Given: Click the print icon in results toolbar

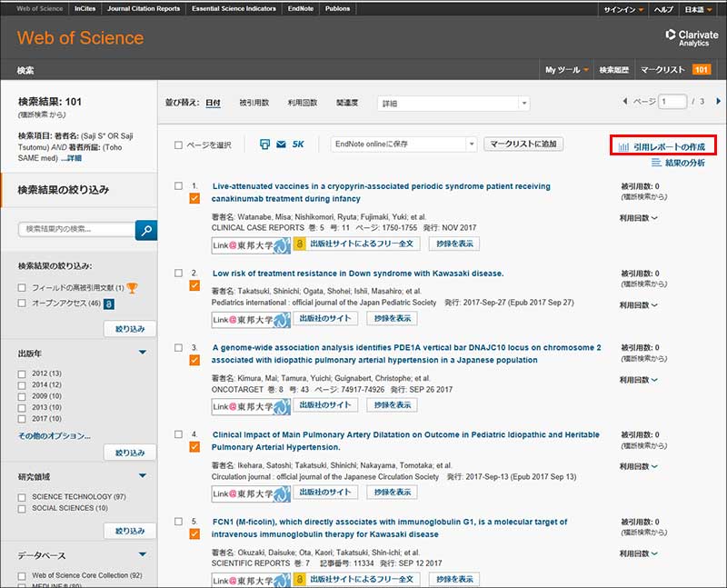Looking at the screenshot, I should [264, 145].
